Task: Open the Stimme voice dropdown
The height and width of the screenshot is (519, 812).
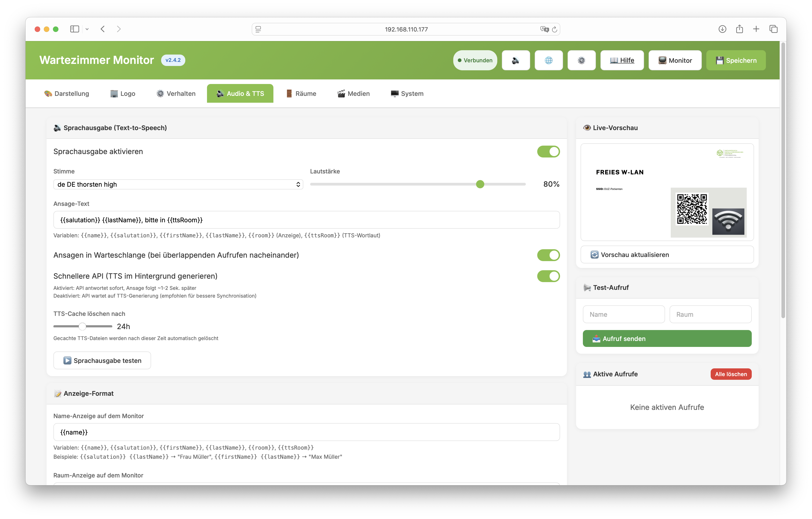Action: pyautogui.click(x=178, y=184)
